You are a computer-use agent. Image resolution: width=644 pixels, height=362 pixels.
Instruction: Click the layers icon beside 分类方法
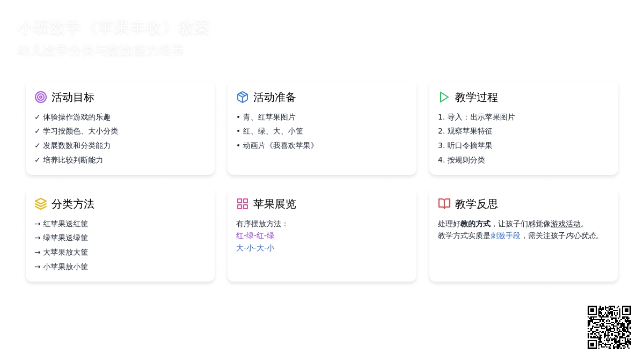pyautogui.click(x=41, y=204)
